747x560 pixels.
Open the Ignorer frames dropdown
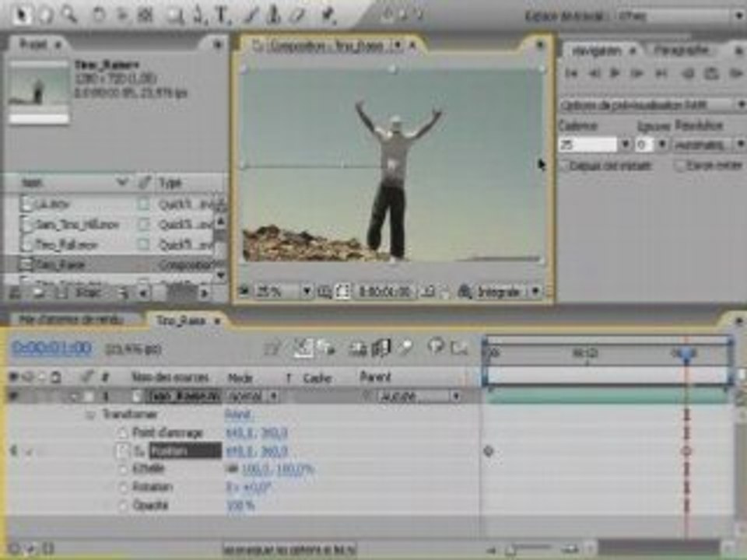point(661,145)
